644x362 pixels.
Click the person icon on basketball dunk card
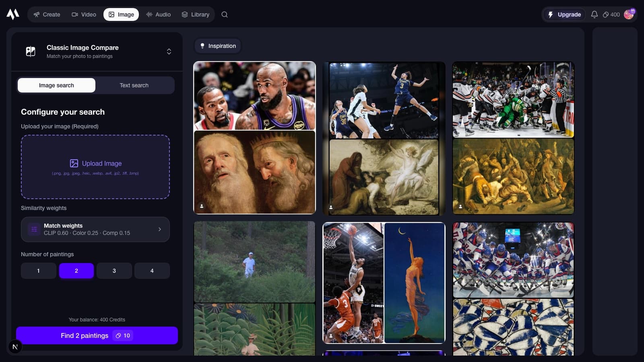(x=331, y=336)
